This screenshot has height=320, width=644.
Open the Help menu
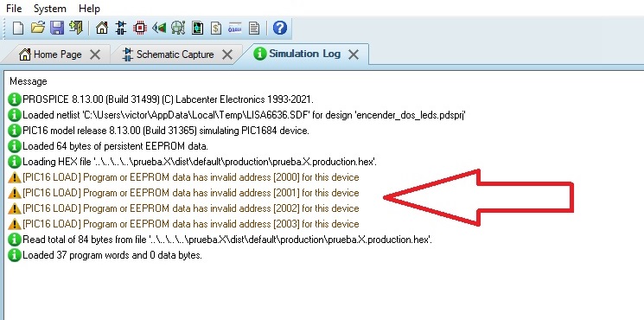[x=89, y=8]
